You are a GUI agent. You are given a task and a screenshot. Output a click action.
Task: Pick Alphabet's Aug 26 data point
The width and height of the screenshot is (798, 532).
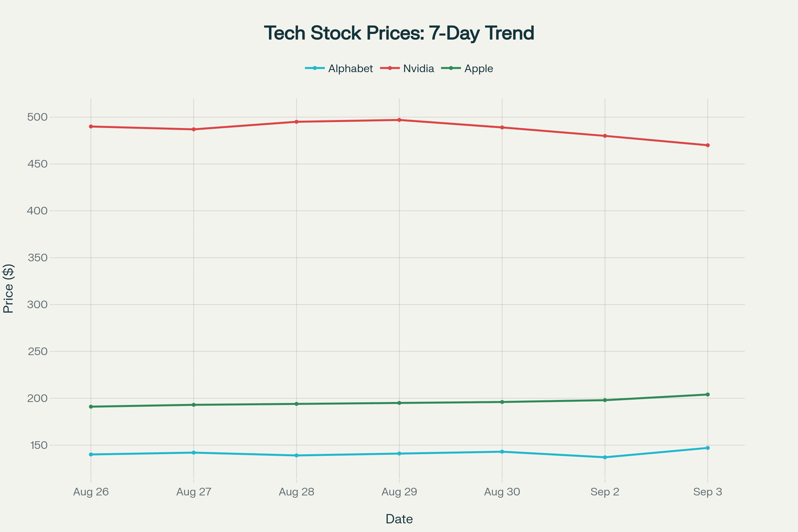(91, 455)
